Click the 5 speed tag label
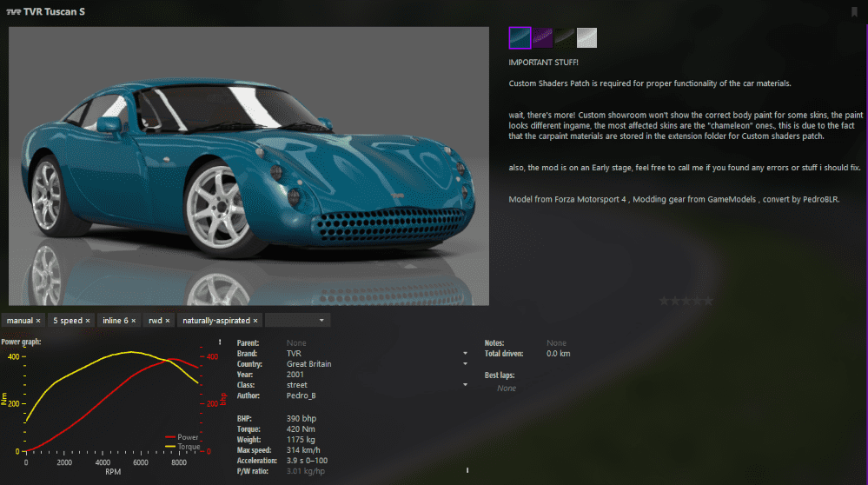868x485 pixels. 68,321
